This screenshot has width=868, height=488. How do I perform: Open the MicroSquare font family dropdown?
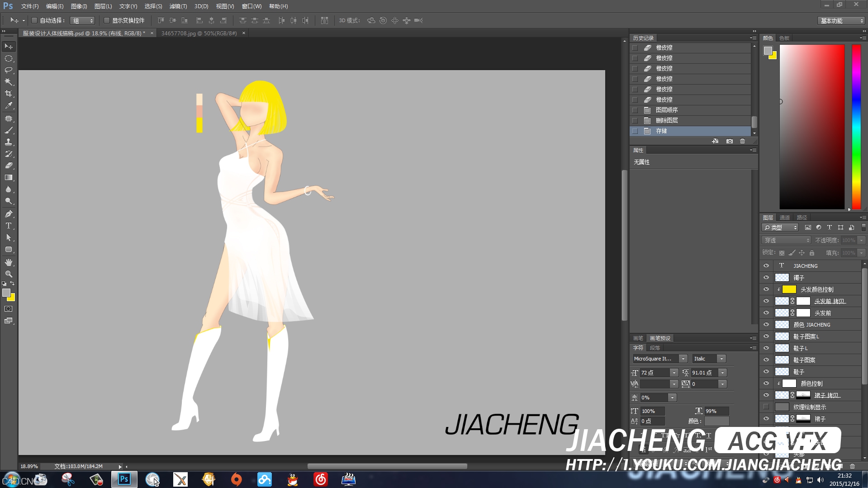[683, 359]
